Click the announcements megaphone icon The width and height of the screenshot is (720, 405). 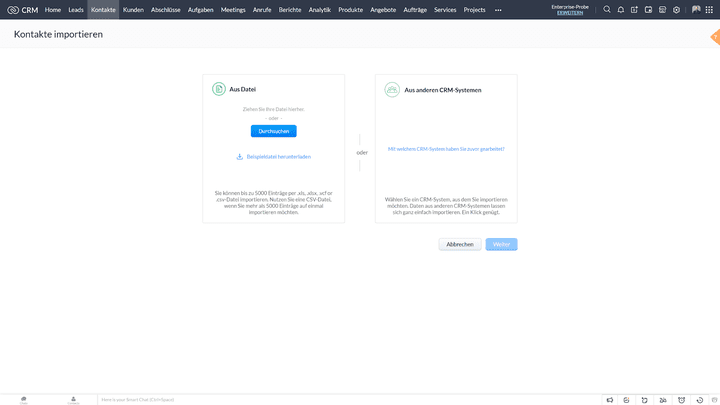[x=611, y=399]
